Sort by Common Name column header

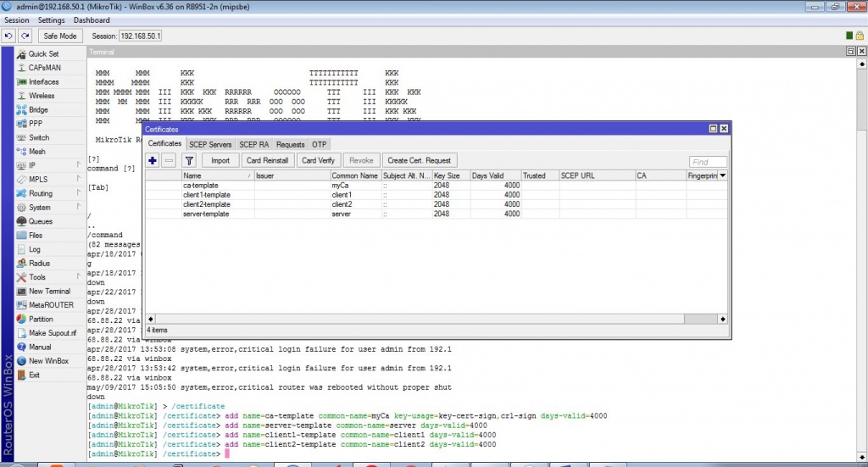355,175
